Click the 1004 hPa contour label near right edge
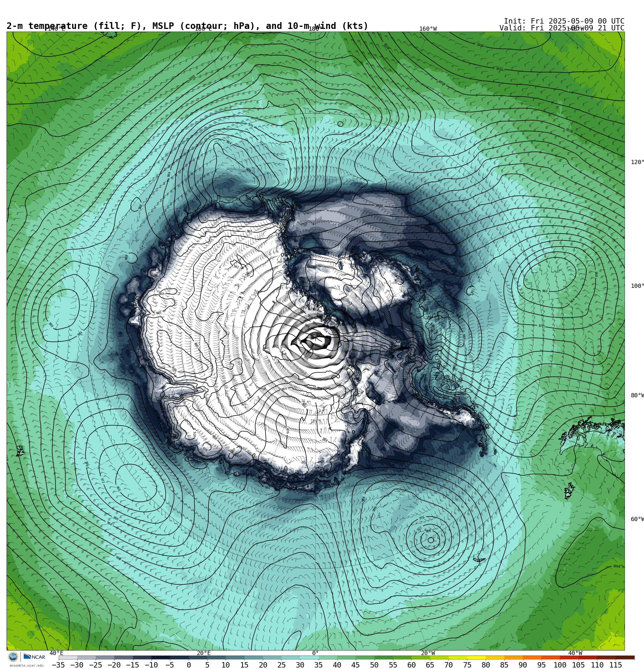Viewport: 644px width, 669px height. point(616,566)
